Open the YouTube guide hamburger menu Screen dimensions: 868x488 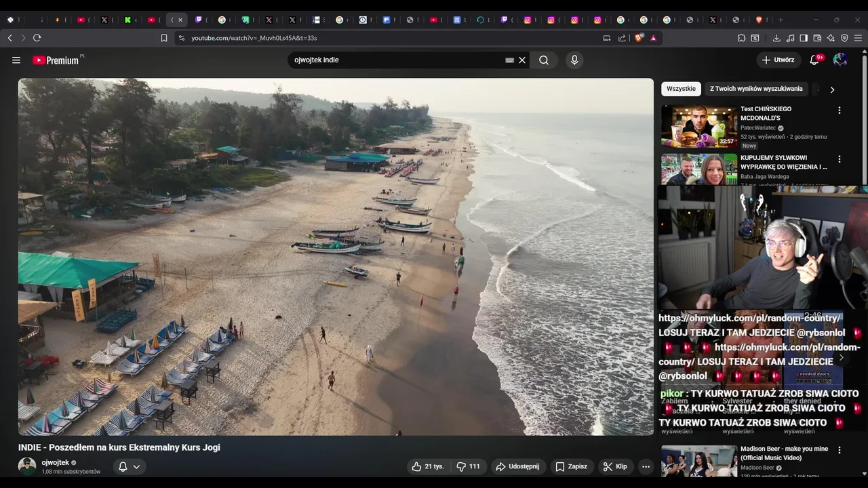[16, 60]
